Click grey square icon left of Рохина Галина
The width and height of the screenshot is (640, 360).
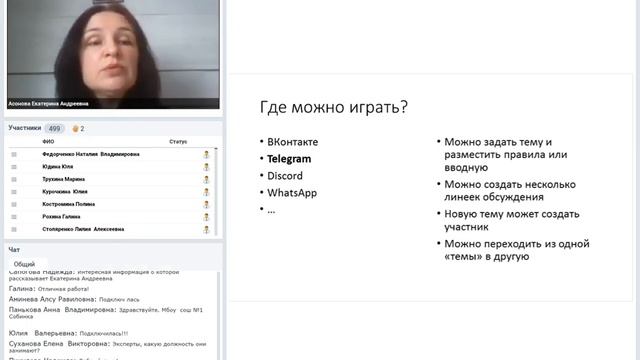click(14, 217)
